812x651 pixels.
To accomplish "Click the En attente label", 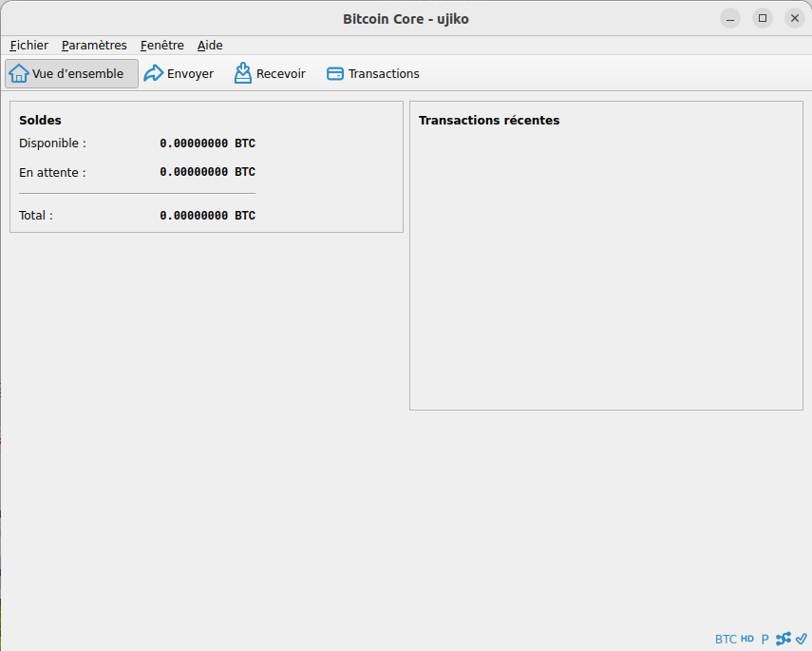I will [52, 172].
